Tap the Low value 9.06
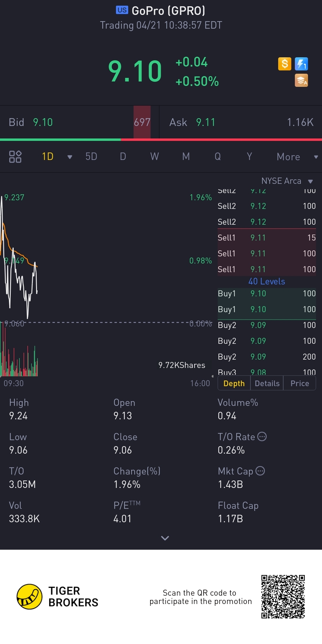Image resolution: width=322 pixels, height=644 pixels. 18,450
